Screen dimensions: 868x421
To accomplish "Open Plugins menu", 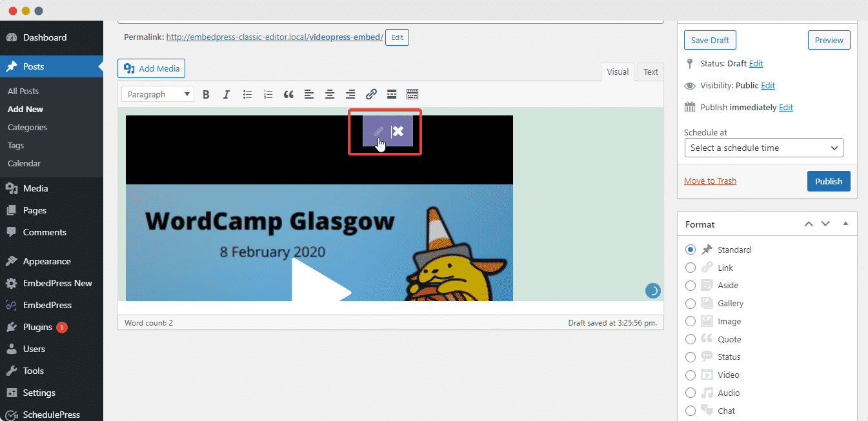I will pos(52,327).
